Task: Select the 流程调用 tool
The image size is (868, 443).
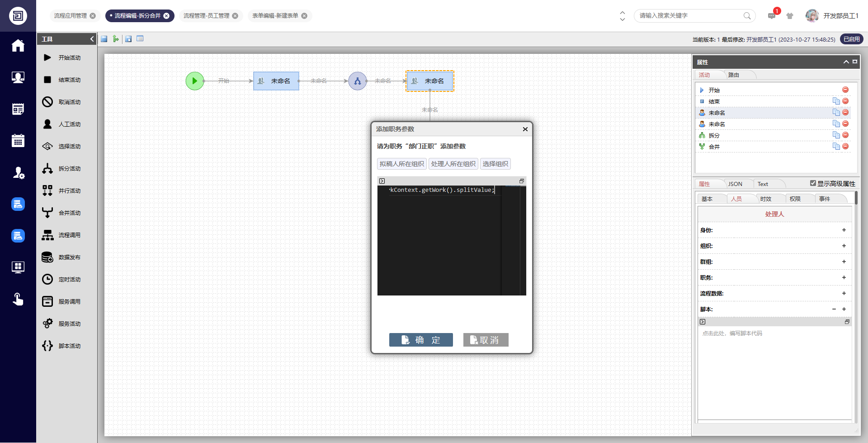Action: click(62, 235)
